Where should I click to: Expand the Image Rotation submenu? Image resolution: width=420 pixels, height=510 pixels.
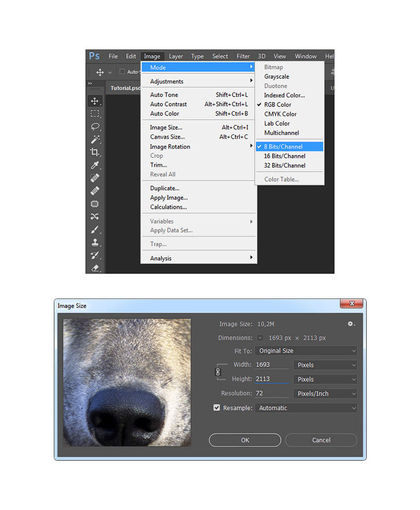198,147
